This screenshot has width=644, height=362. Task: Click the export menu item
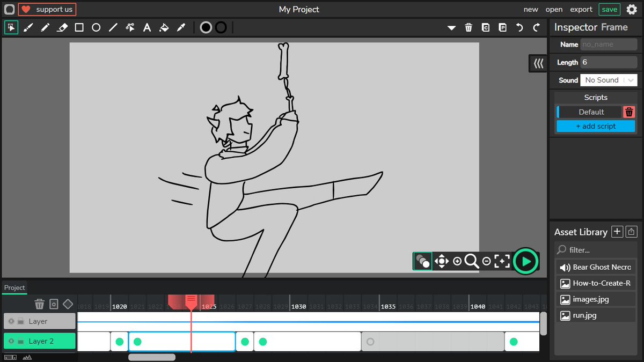(x=581, y=9)
